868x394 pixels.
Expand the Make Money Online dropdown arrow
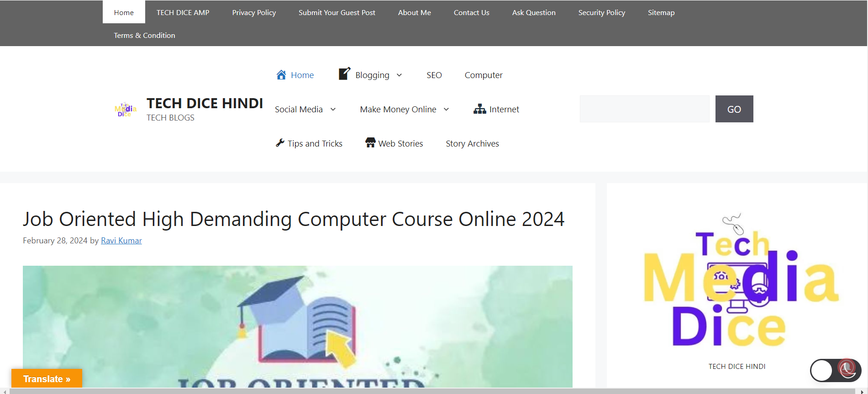(x=446, y=109)
